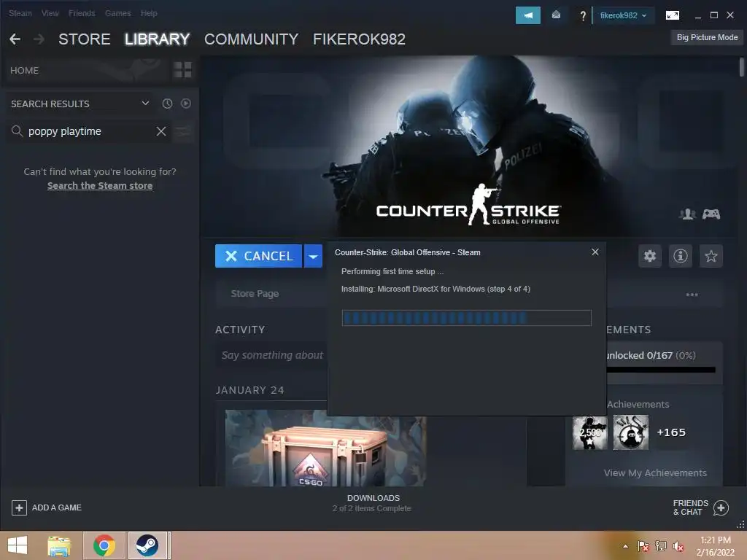Open the announcements megaphone icon
Screen dimensions: 747x560
tap(528, 15)
